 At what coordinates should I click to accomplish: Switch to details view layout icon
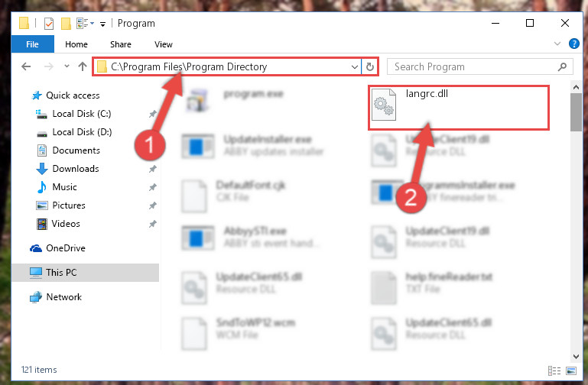point(554,370)
